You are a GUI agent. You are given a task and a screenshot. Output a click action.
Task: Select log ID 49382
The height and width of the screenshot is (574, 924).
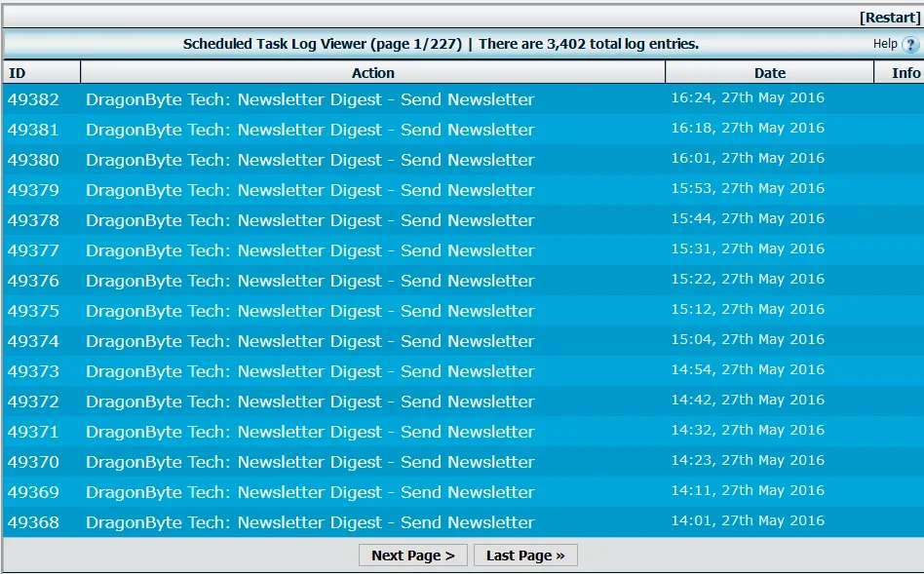pyautogui.click(x=33, y=99)
